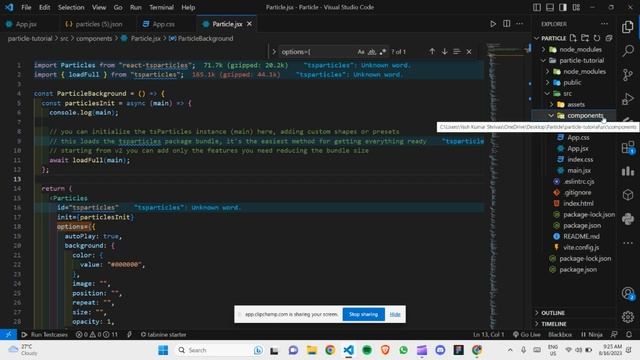Close the find widget
The height and width of the screenshot is (360, 640).
point(469,52)
